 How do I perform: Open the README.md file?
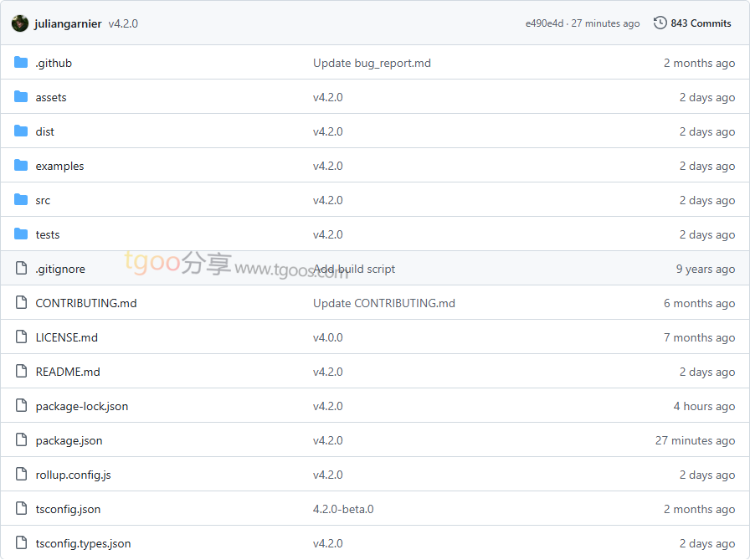(x=68, y=372)
